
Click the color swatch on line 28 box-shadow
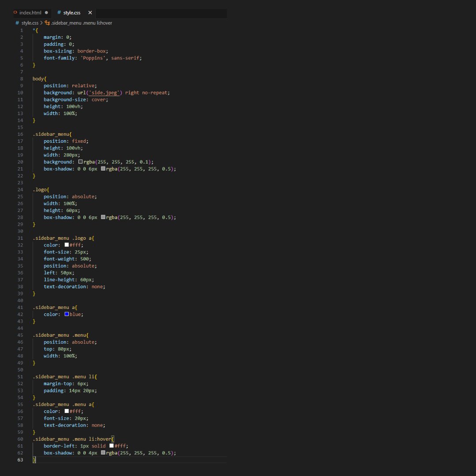coord(103,217)
